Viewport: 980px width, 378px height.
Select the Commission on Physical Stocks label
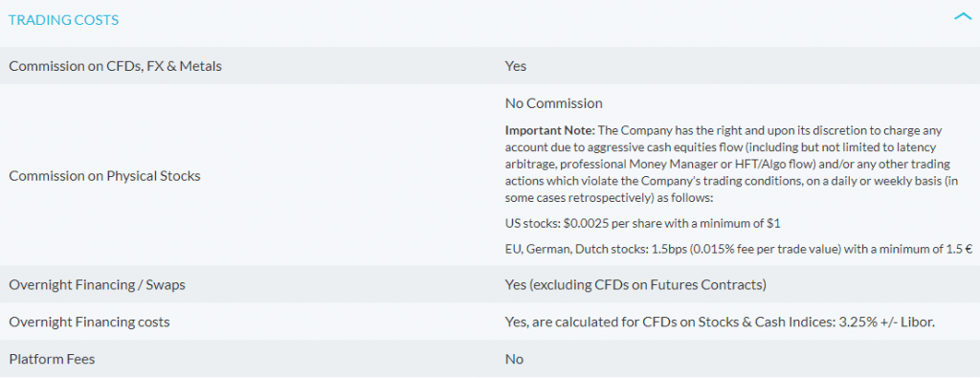pyautogui.click(x=105, y=175)
